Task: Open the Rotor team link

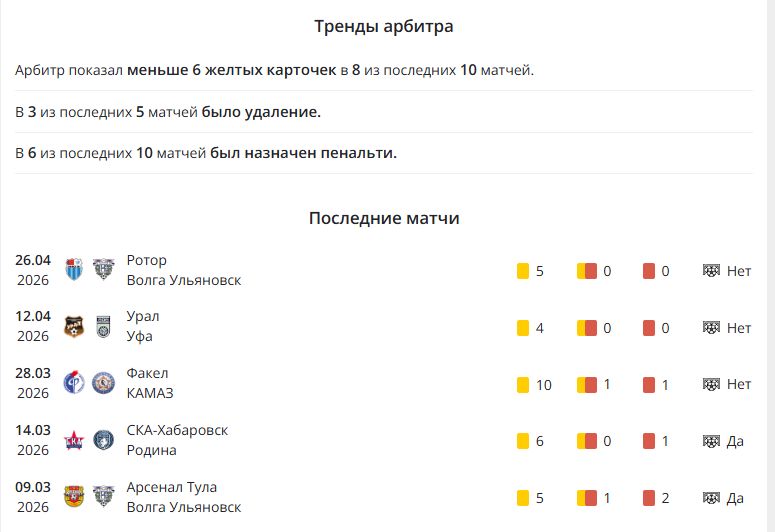Action: (147, 261)
